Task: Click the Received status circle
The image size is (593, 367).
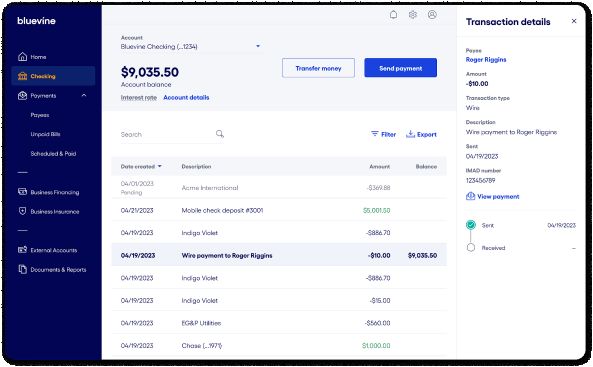Action: tap(471, 248)
